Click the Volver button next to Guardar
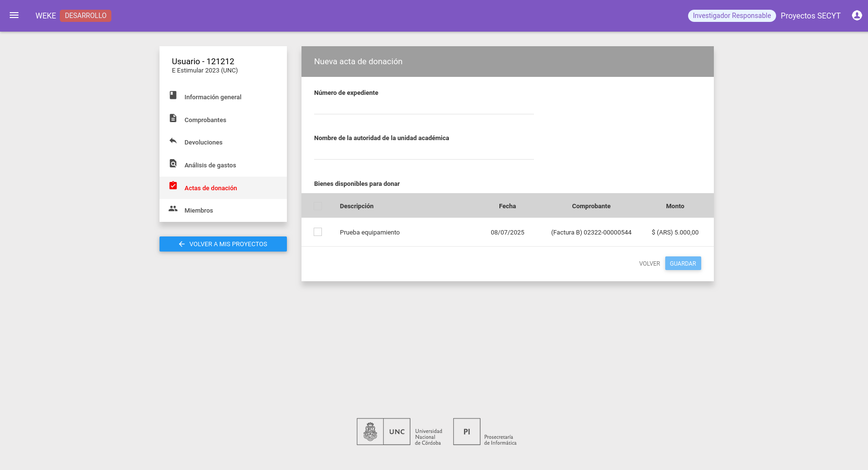868x470 pixels. click(x=650, y=263)
